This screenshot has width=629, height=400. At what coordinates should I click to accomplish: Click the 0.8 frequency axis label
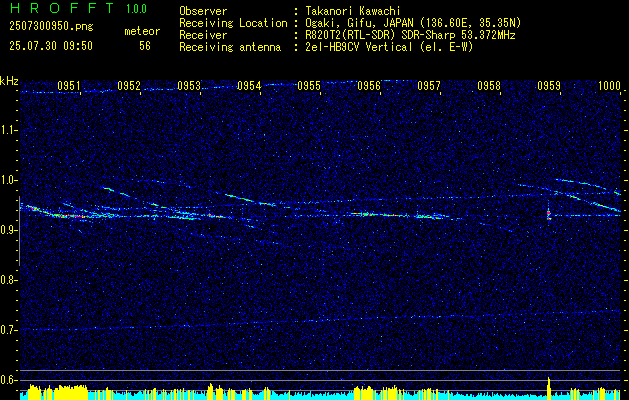pyautogui.click(x=8, y=280)
